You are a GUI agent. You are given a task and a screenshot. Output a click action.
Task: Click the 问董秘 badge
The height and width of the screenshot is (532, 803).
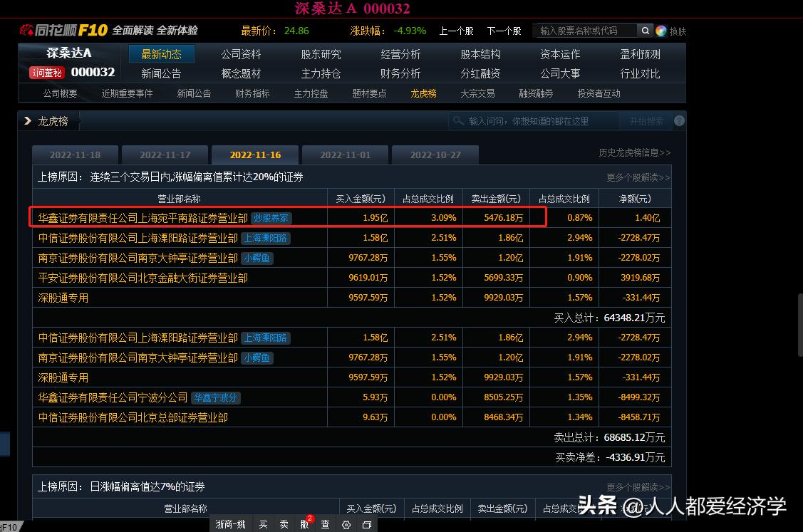coord(46,73)
